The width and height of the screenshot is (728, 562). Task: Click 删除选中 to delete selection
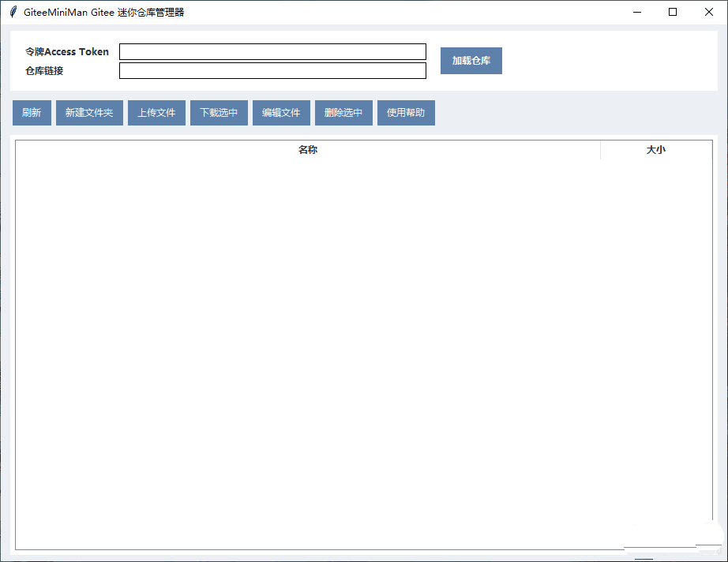[x=343, y=113]
